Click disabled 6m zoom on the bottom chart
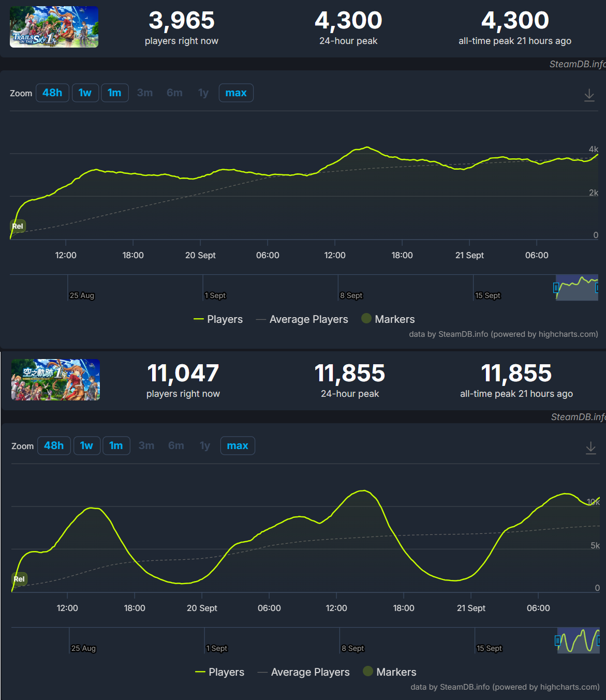Screen dimensions: 606x700 (x=176, y=445)
